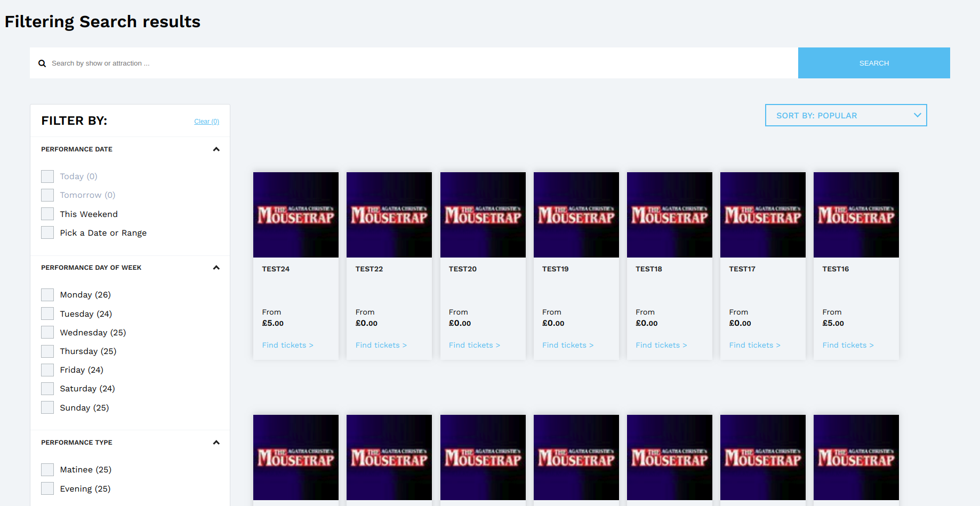The height and width of the screenshot is (506, 980).
Task: Click the TEST18 show title
Action: [649, 269]
